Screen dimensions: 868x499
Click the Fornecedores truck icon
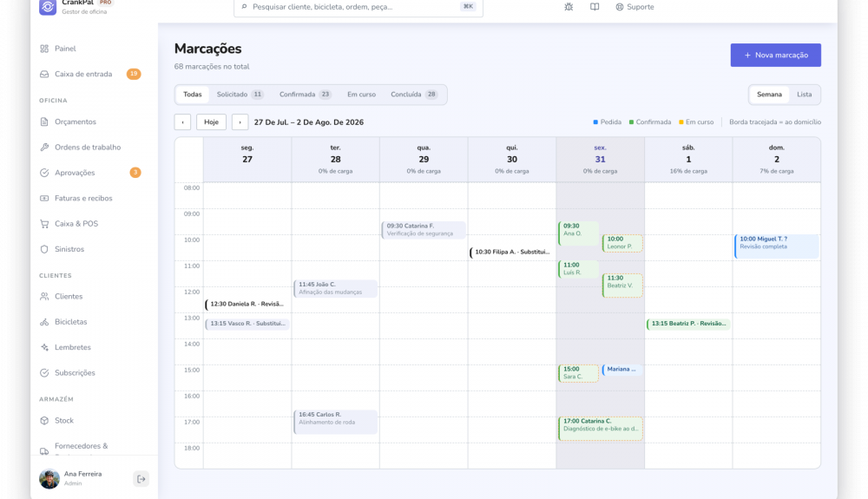44,451
